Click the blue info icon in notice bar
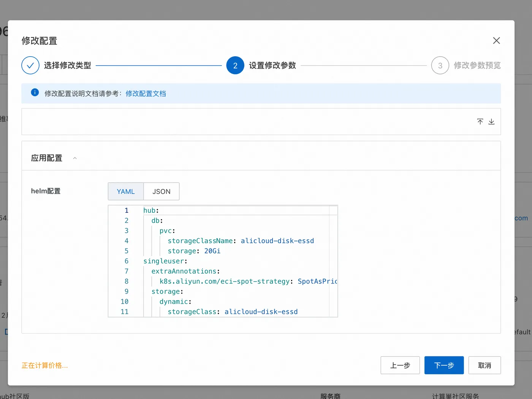532x399 pixels. (x=35, y=92)
